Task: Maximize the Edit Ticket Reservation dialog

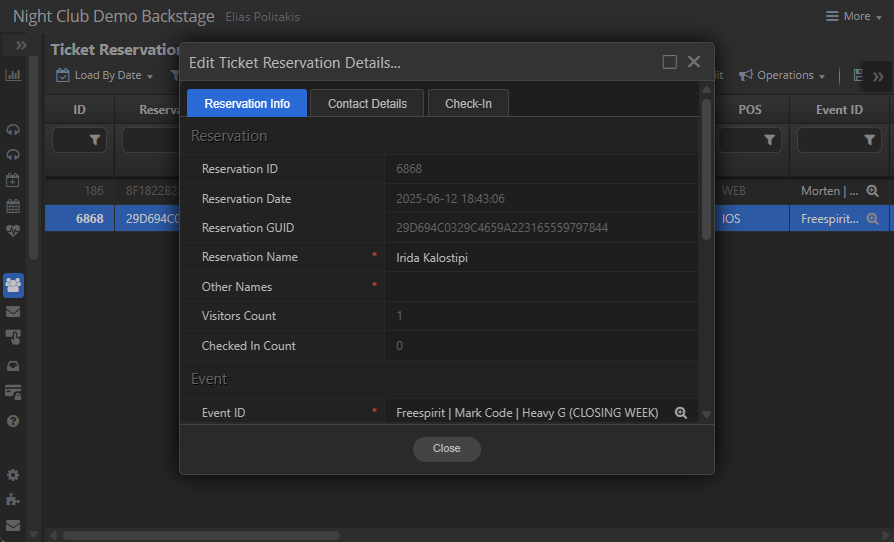Action: point(669,62)
